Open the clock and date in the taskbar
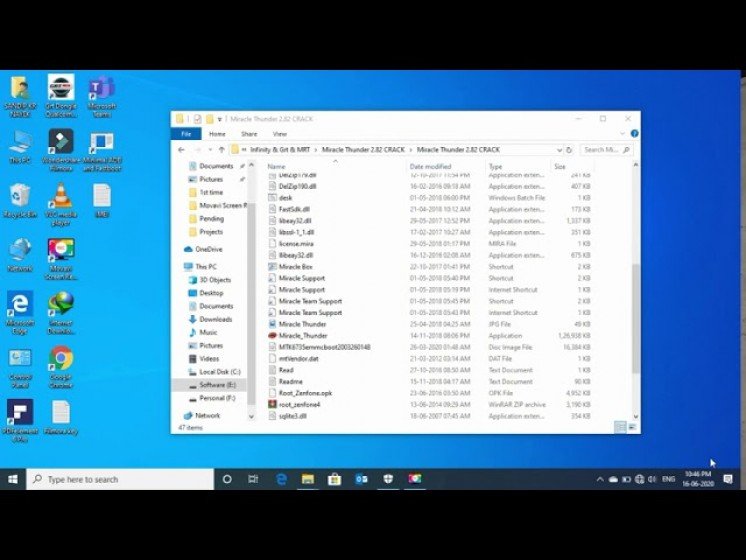The height and width of the screenshot is (560, 746). tap(698, 479)
